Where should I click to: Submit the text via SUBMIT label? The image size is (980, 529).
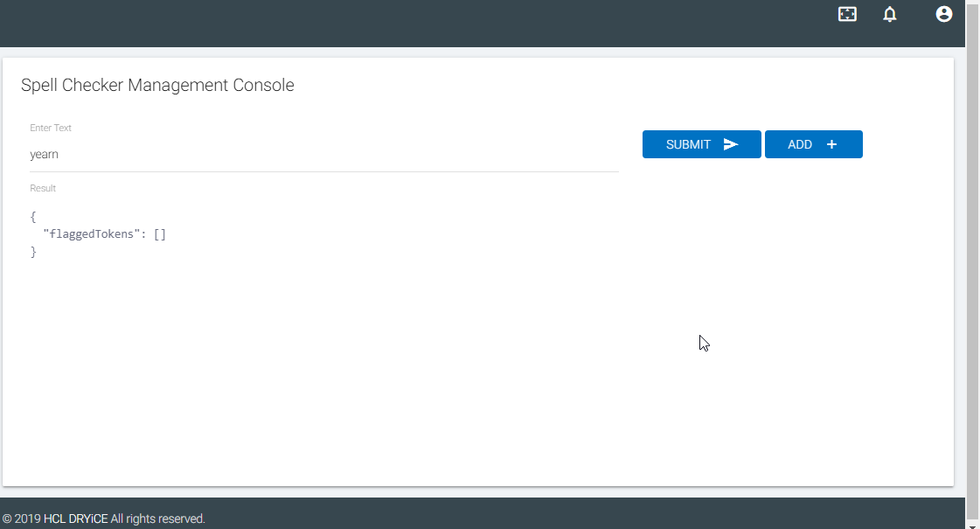tap(688, 144)
